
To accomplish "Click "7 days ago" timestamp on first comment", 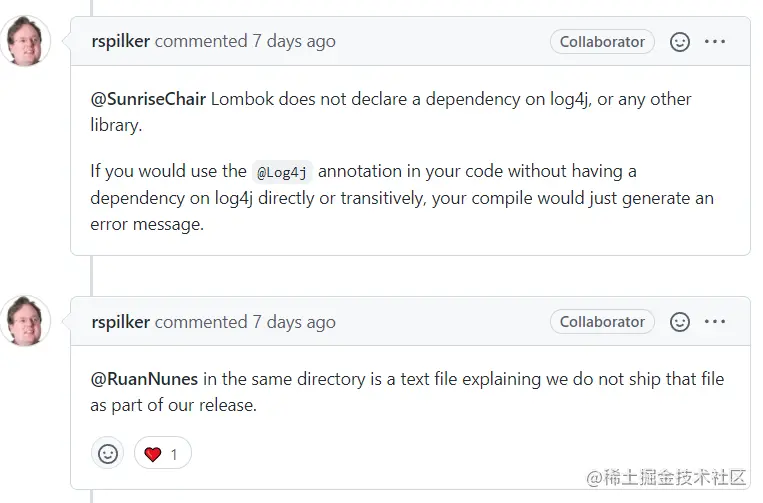I will click(294, 41).
